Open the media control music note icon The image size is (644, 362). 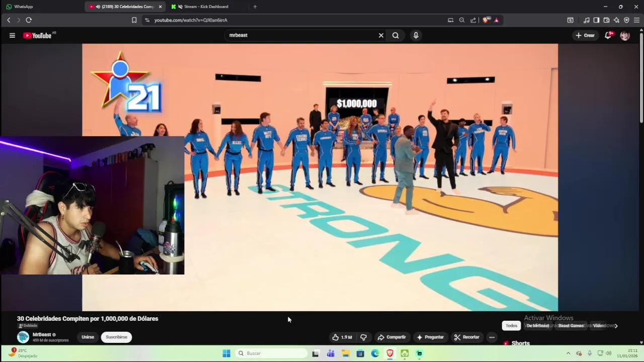tap(587, 20)
